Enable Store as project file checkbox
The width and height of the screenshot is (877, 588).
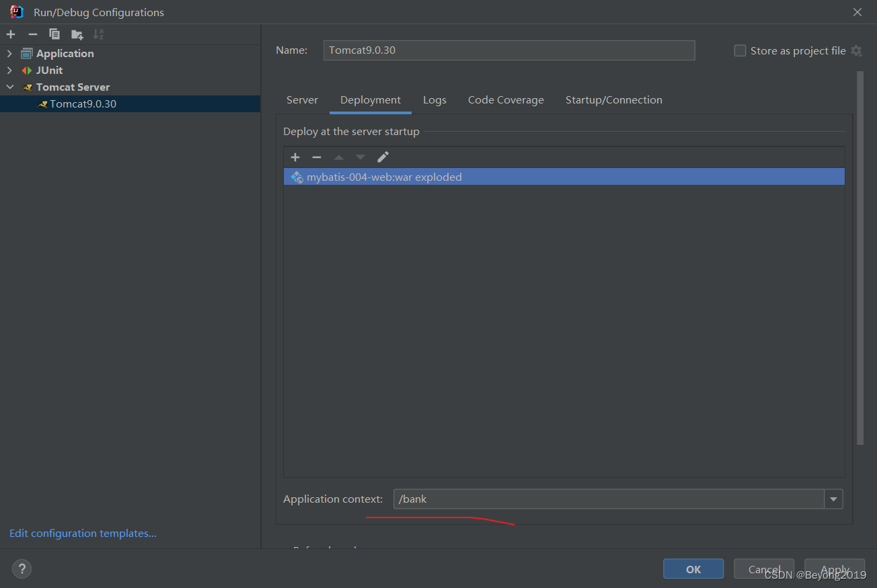pos(740,50)
